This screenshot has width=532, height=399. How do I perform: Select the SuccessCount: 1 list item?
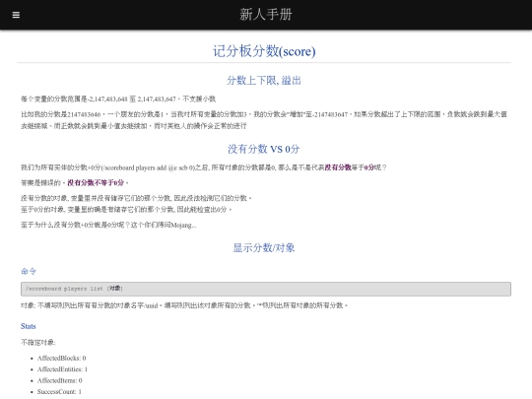coord(59,391)
